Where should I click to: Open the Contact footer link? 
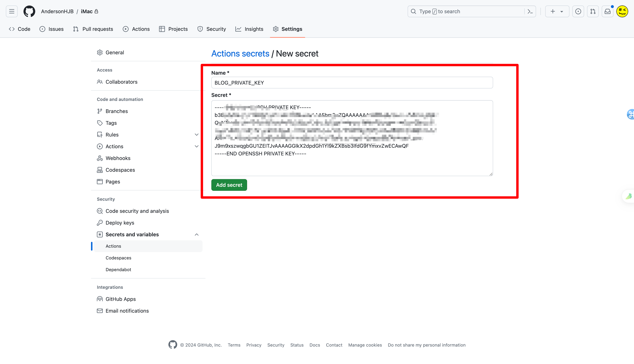(x=334, y=345)
